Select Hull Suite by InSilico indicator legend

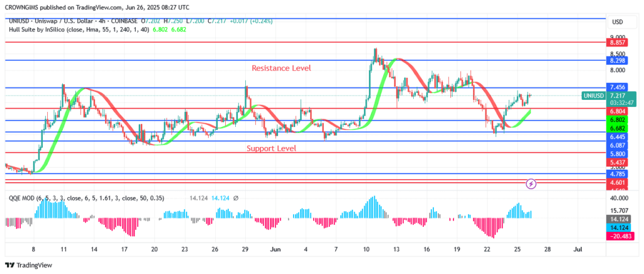77,30
